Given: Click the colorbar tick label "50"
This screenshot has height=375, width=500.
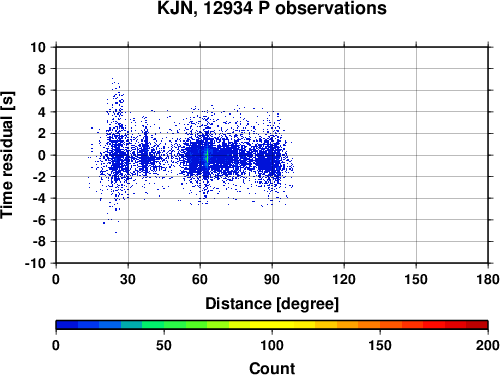Looking at the screenshot, I should [164, 345].
